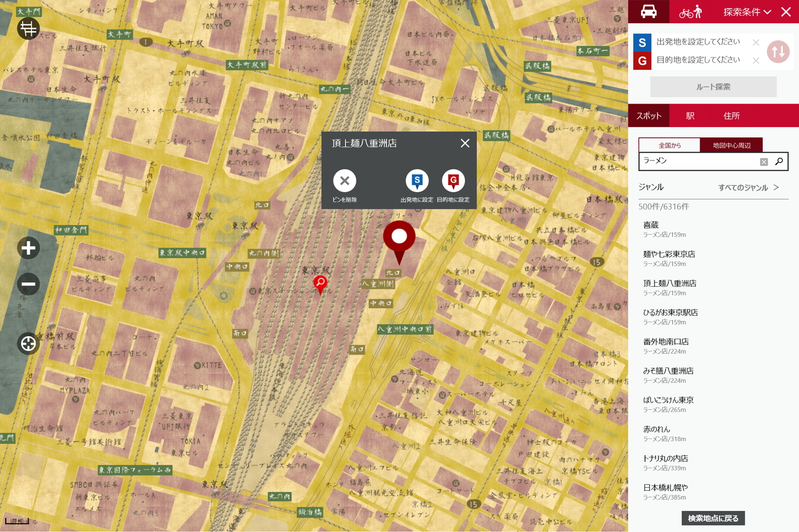Select the car route mode icon

tap(649, 11)
